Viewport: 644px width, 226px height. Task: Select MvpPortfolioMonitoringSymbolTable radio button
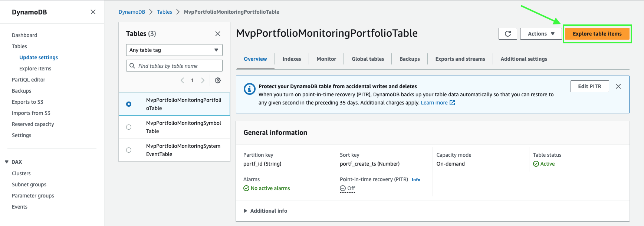pos(129,127)
